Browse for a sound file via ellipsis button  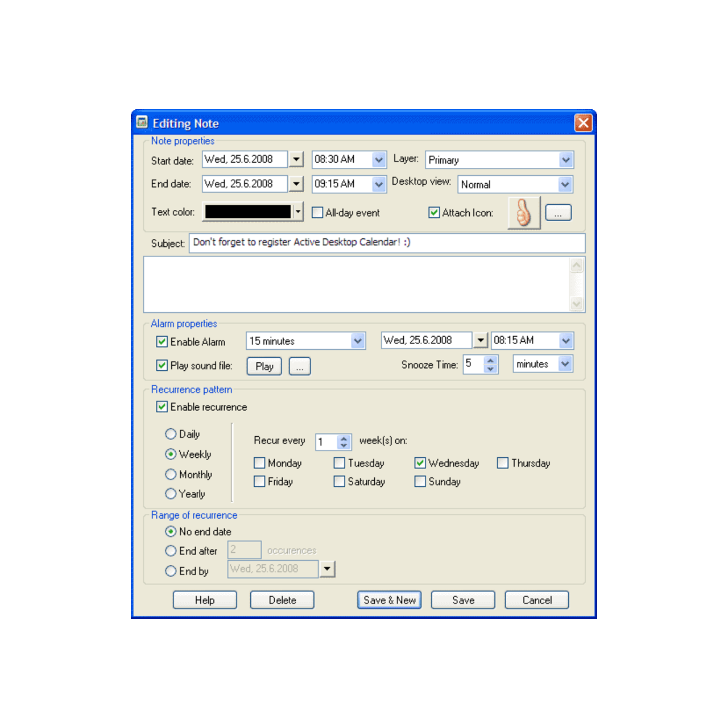(x=300, y=366)
